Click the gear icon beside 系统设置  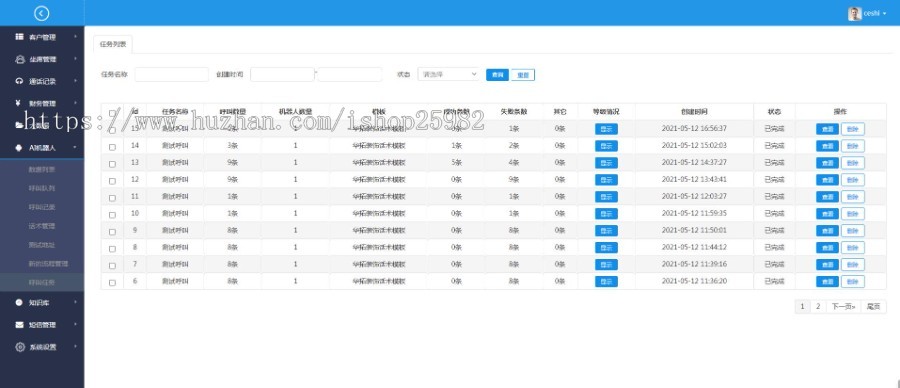(20, 347)
